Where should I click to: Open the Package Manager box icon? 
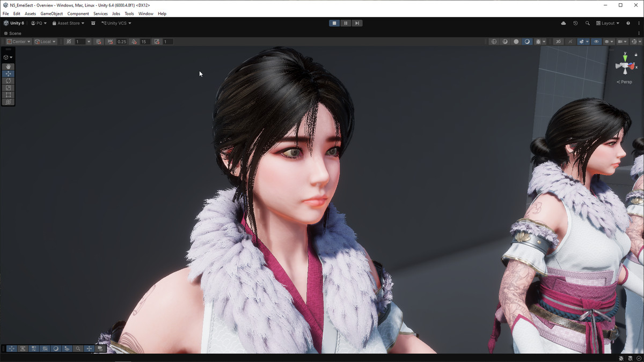(x=93, y=23)
